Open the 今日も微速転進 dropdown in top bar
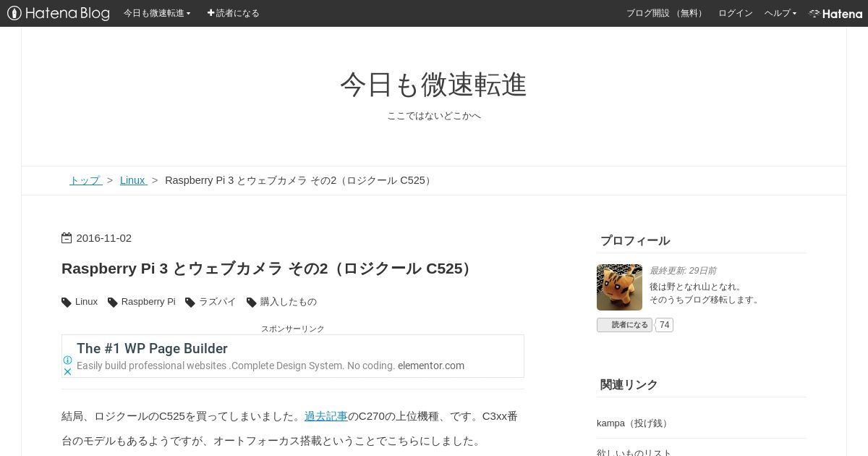This screenshot has width=868, height=456. [157, 13]
